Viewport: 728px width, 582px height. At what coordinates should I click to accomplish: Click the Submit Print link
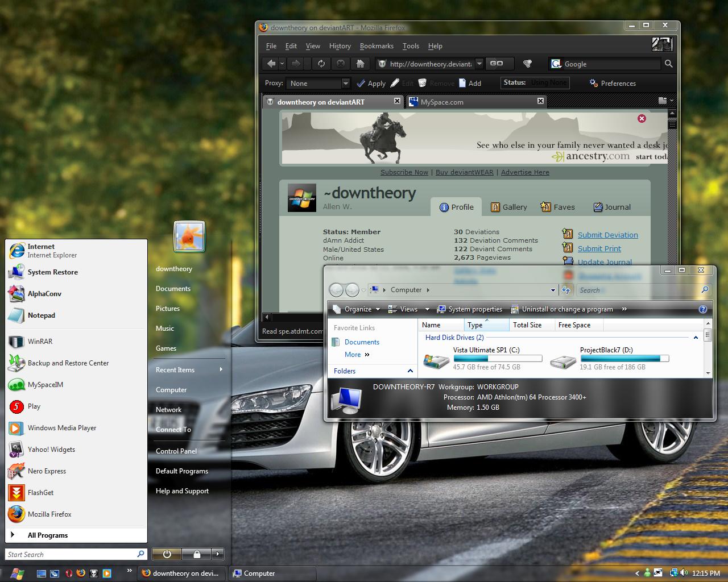[x=599, y=248]
